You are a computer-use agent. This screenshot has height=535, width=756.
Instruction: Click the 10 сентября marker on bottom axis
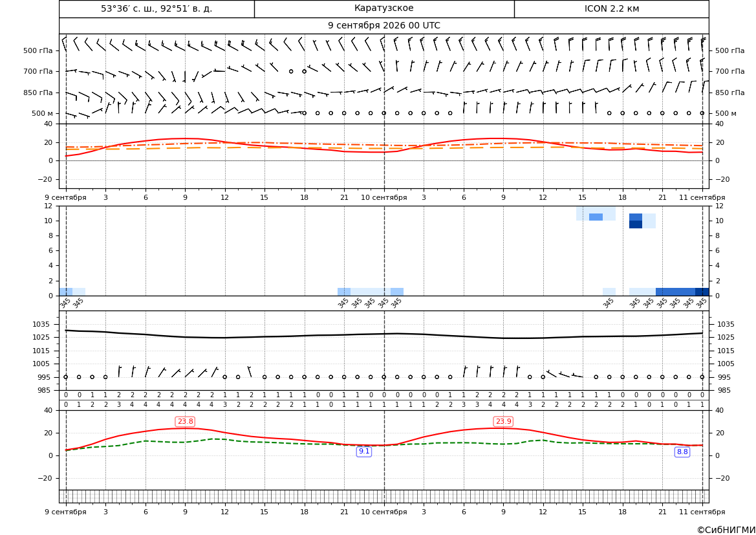pyautogui.click(x=383, y=512)
